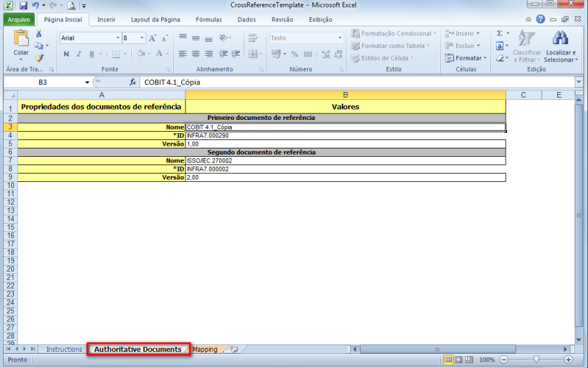Toggle bold with the N button
The image size is (588, 368).
pyautogui.click(x=66, y=54)
